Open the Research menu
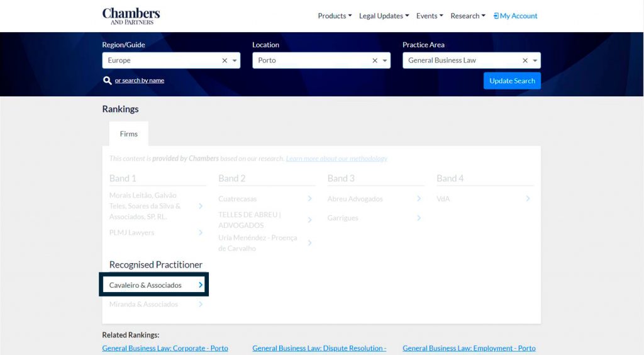Screen dimensions: 644x355 [x=467, y=16]
